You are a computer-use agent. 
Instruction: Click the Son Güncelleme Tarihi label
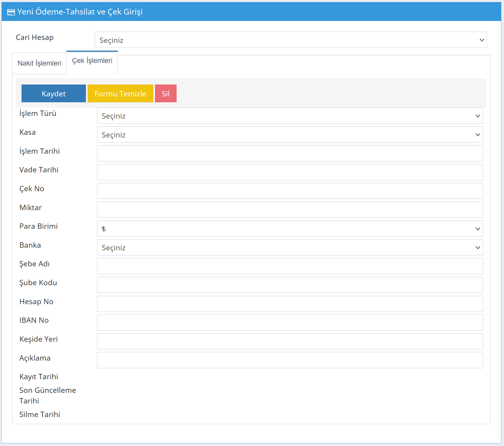[48, 395]
